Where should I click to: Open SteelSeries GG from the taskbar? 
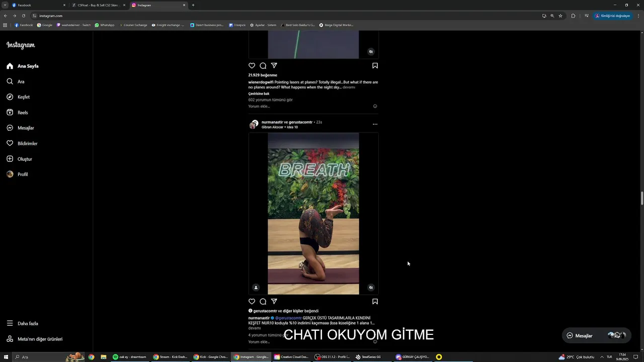tap(368, 357)
